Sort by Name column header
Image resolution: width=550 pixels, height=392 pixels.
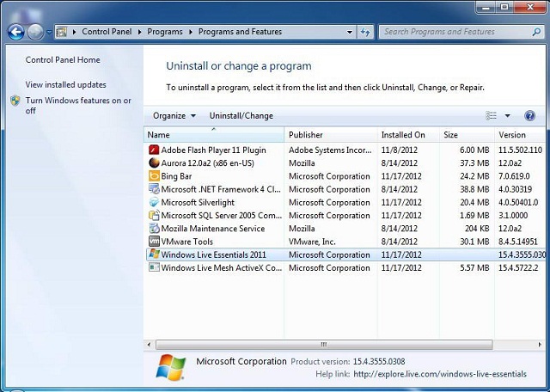click(x=214, y=135)
